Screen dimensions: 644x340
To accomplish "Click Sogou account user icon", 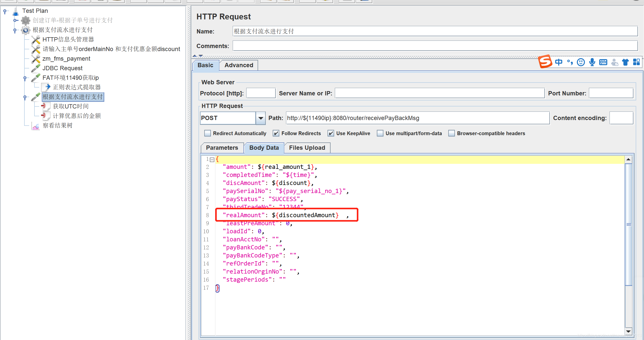I will (x=615, y=62).
